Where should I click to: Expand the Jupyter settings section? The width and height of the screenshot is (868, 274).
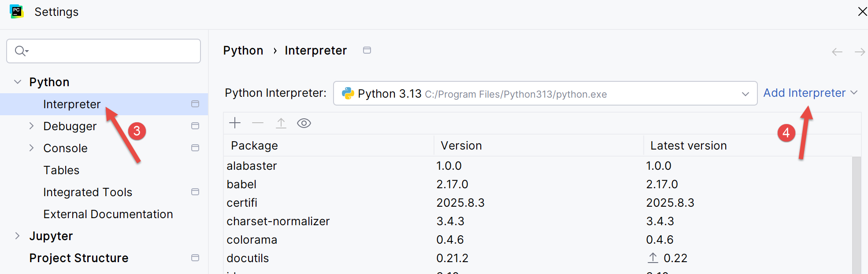18,236
